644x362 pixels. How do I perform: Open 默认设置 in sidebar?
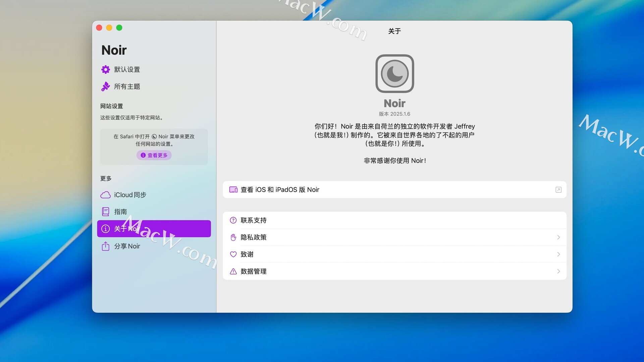coord(154,69)
